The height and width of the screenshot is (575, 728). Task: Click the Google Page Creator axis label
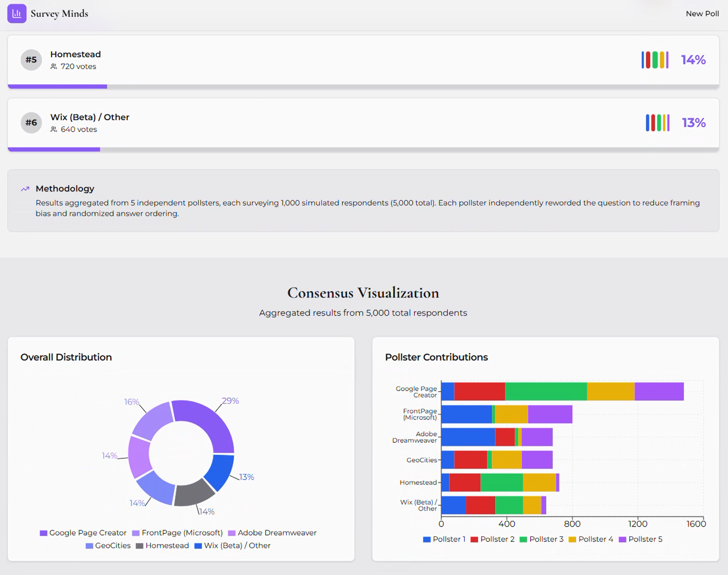[x=416, y=392]
